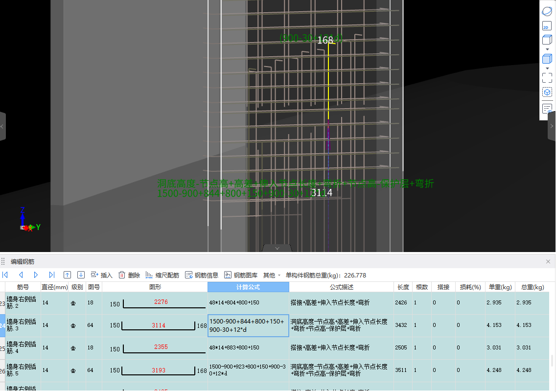Open 钢筋图库 rebar shape library
Image resolution: width=556 pixels, height=392 pixels.
(241, 275)
